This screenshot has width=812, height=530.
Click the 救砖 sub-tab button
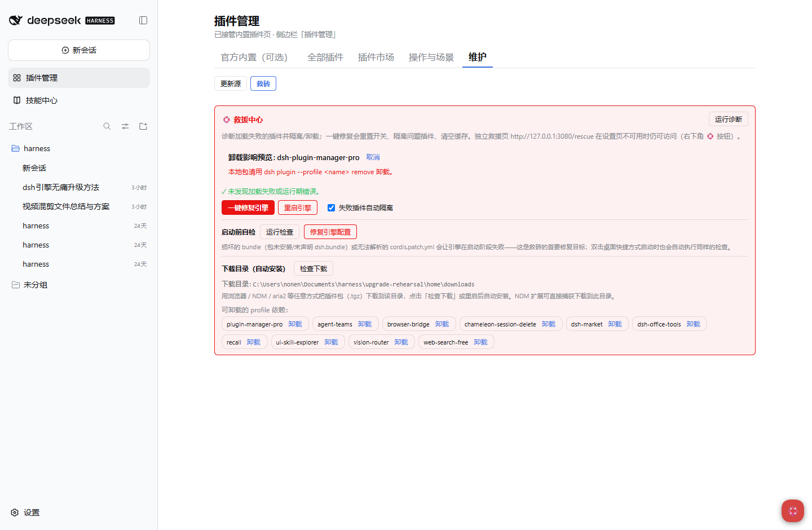tap(263, 83)
